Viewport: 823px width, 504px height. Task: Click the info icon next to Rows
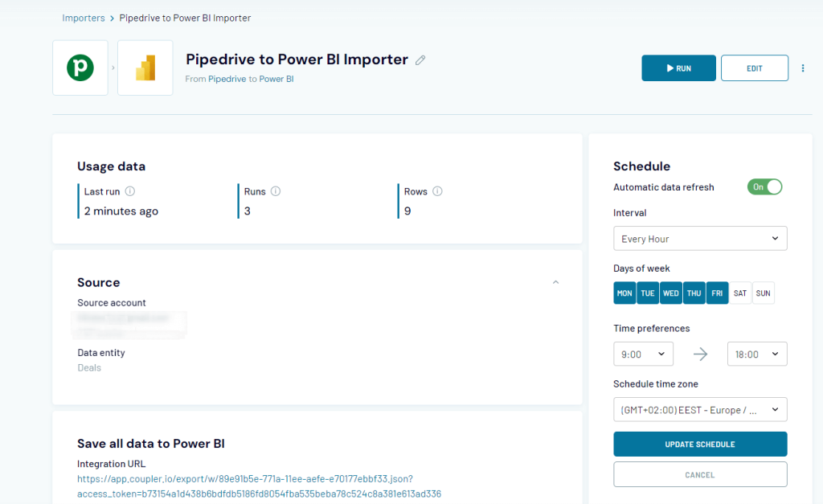point(436,191)
